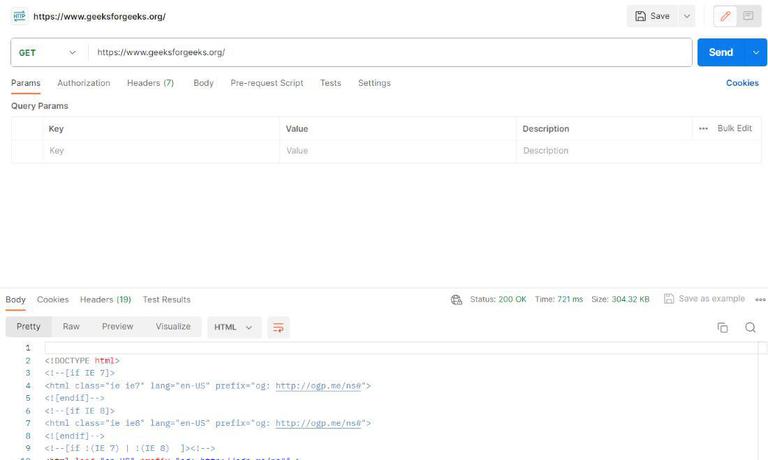Viewport: 768px width, 460px height.
Task: Click Save as example
Action: (704, 299)
